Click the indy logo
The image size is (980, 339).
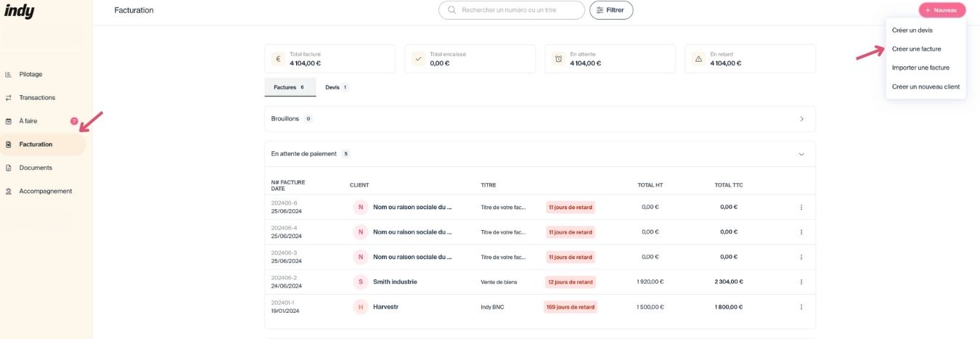tap(20, 11)
